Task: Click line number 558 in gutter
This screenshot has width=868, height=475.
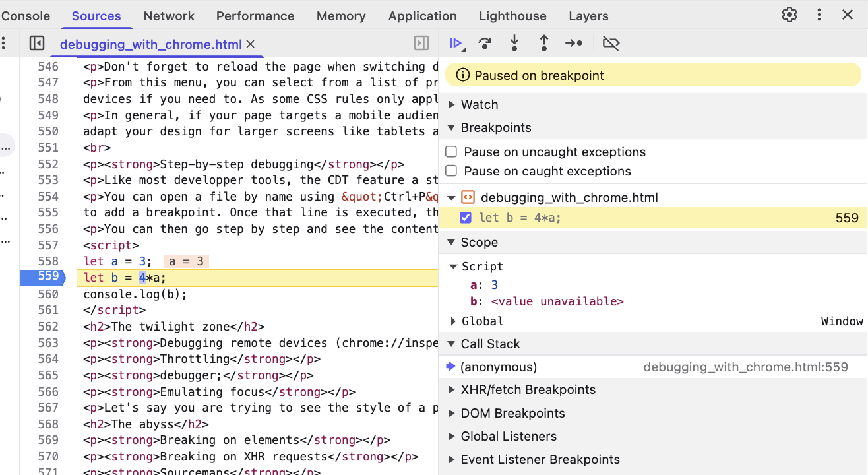Action: tap(48, 261)
